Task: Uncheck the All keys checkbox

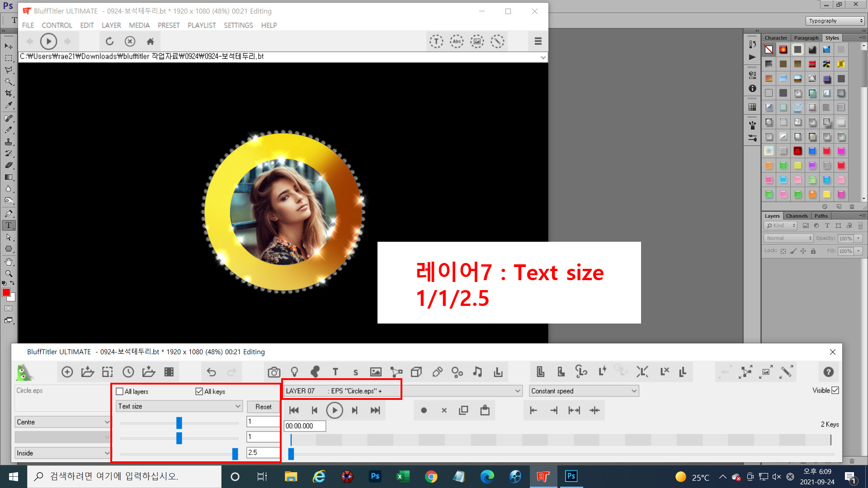Action: click(x=199, y=391)
